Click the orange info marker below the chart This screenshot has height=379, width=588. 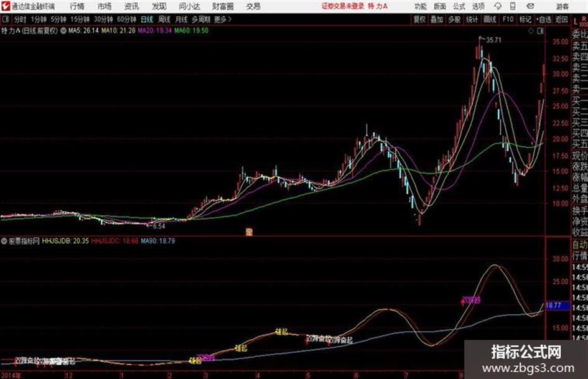pos(249,232)
